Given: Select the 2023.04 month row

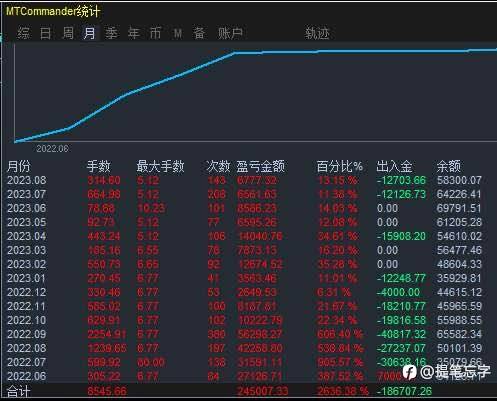Looking at the screenshot, I should [244, 236].
